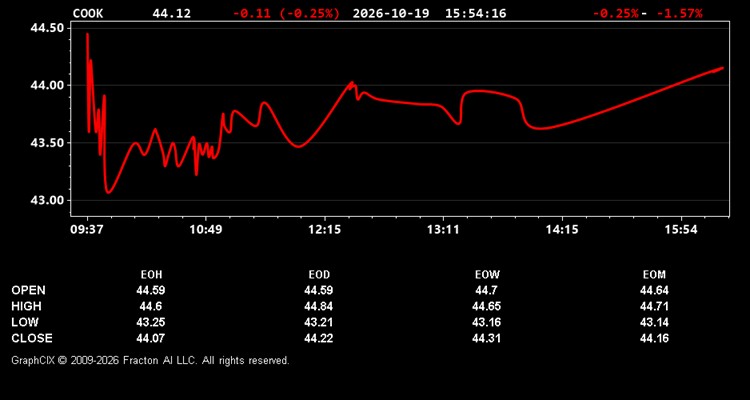This screenshot has height=400, width=750.
Task: Click the EOD open value 44.59
Action: 319,290
